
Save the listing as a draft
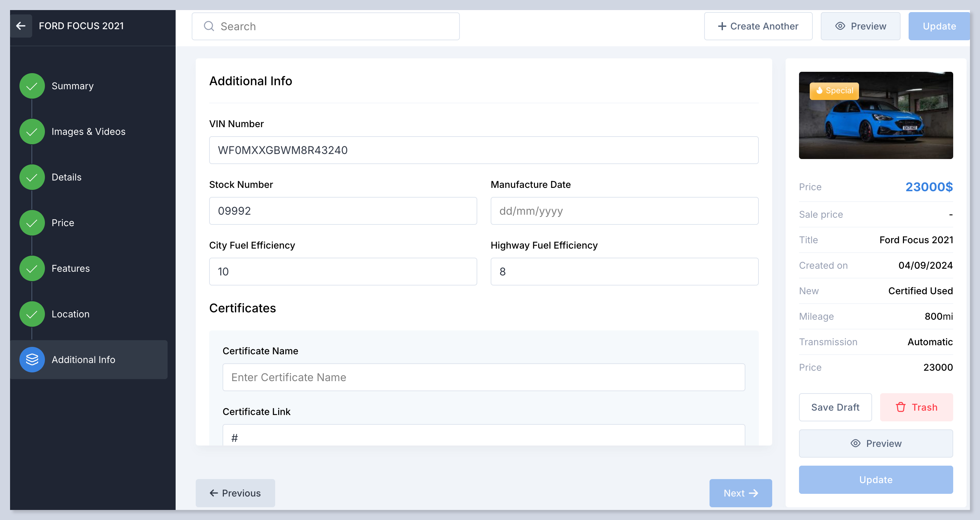point(835,407)
